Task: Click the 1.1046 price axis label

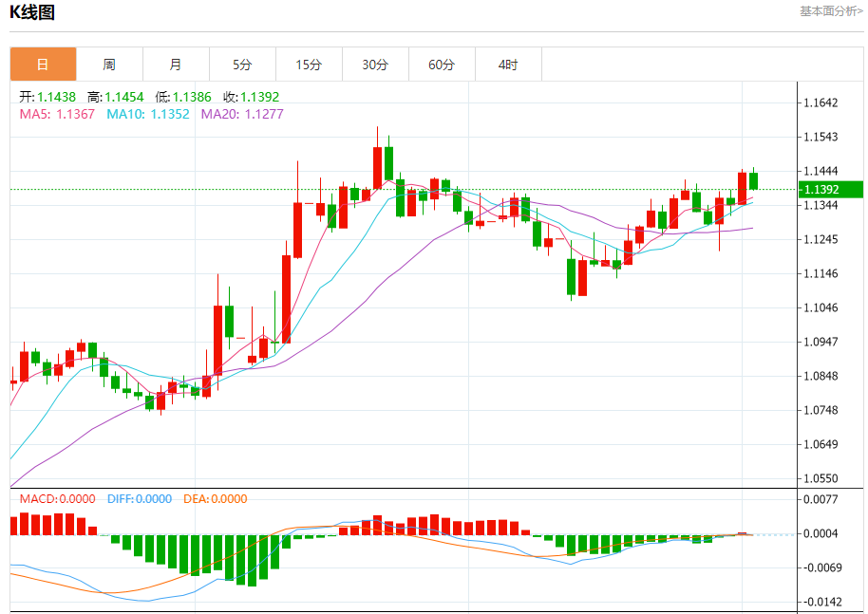Action: (x=821, y=307)
